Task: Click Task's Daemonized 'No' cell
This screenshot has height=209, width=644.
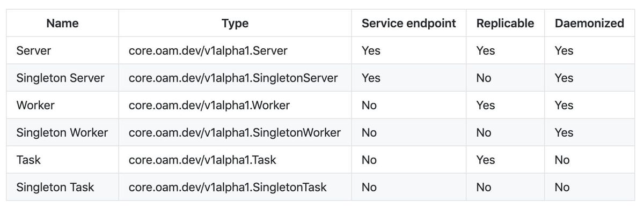Action: click(590, 160)
